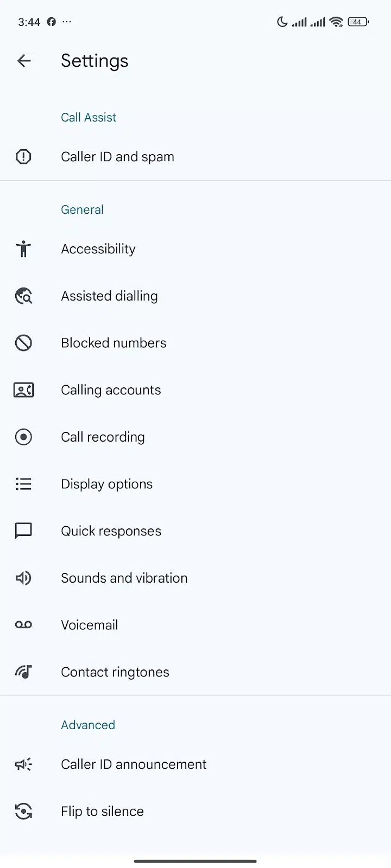Tap the battery indicator in the status bar
The image size is (391, 868).
click(358, 22)
